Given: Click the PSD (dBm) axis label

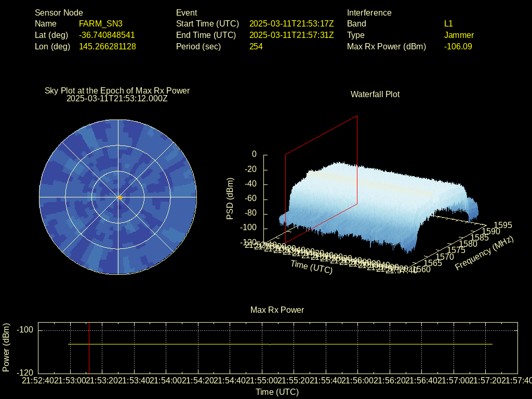Looking at the screenshot, I should click(230, 198).
